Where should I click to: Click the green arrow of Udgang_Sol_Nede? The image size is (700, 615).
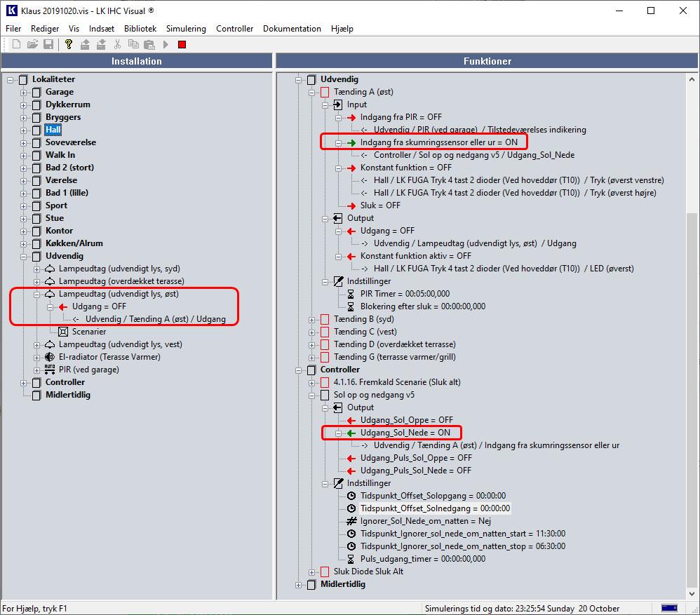(351, 433)
